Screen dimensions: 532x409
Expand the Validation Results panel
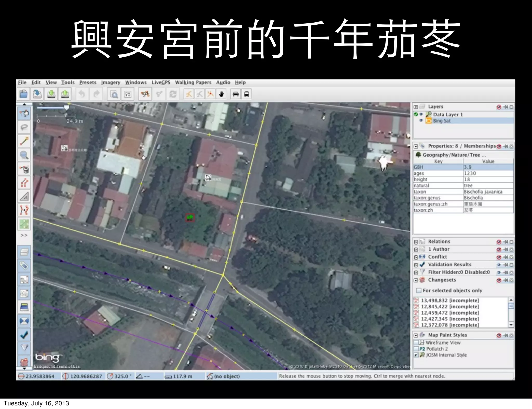pyautogui.click(x=416, y=265)
